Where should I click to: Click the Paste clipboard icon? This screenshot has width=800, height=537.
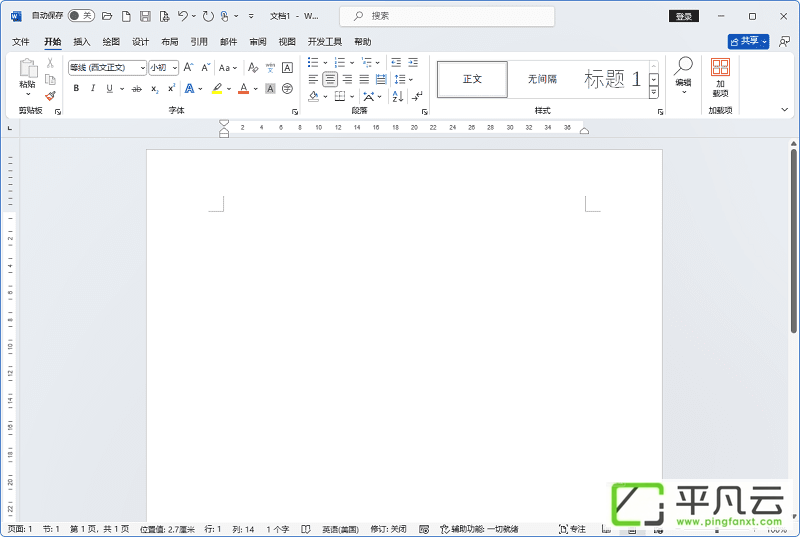(28, 68)
